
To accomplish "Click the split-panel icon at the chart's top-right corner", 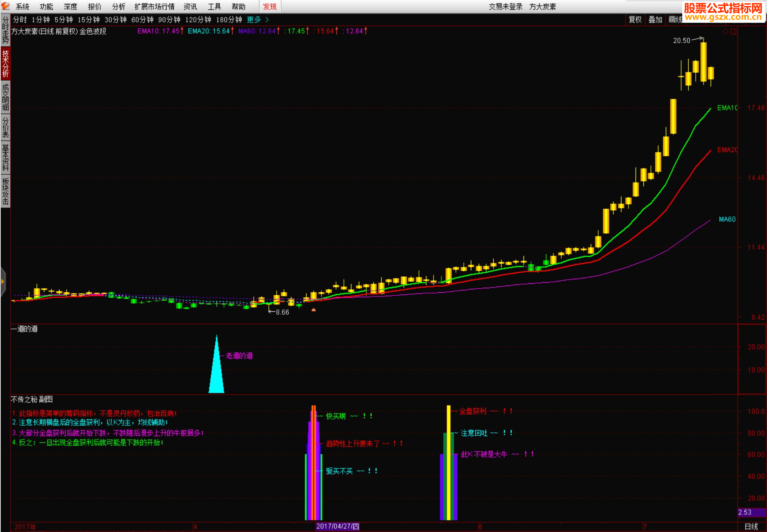I will click(x=733, y=31).
